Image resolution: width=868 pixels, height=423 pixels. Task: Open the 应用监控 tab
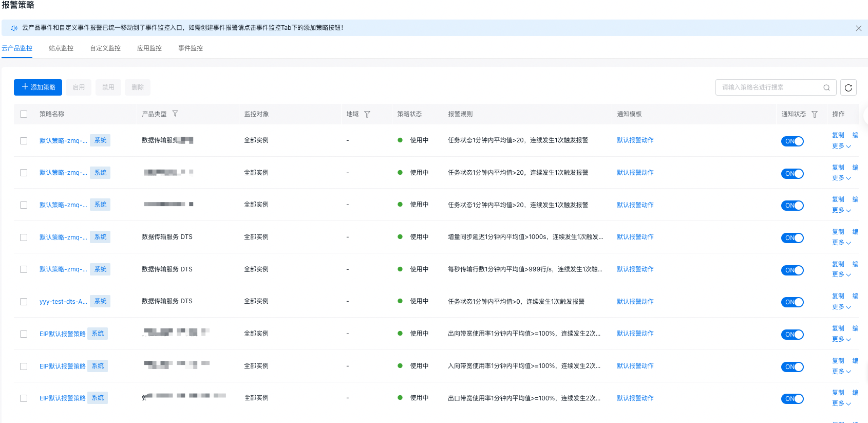pyautogui.click(x=149, y=48)
